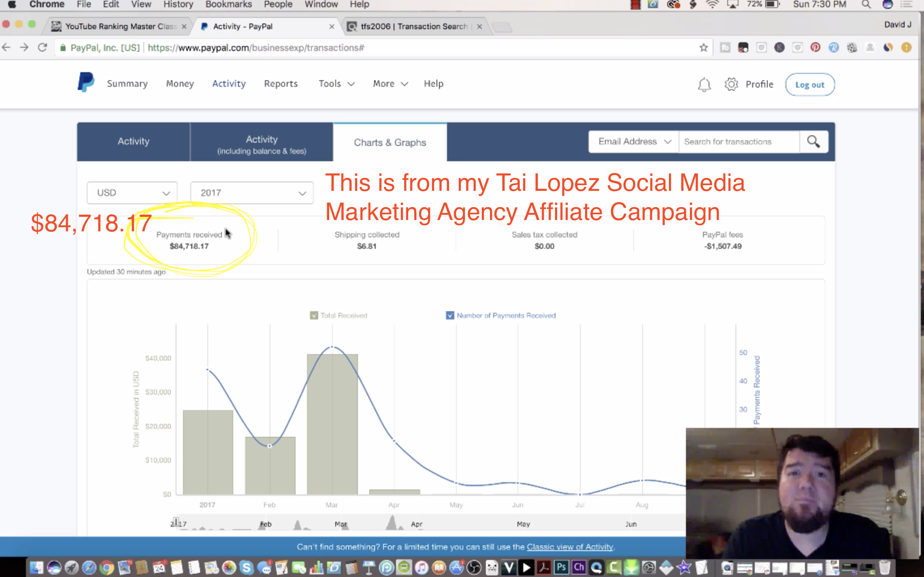Click the David J Chrome profile button
This screenshot has width=924, height=577.
pyautogui.click(x=898, y=25)
